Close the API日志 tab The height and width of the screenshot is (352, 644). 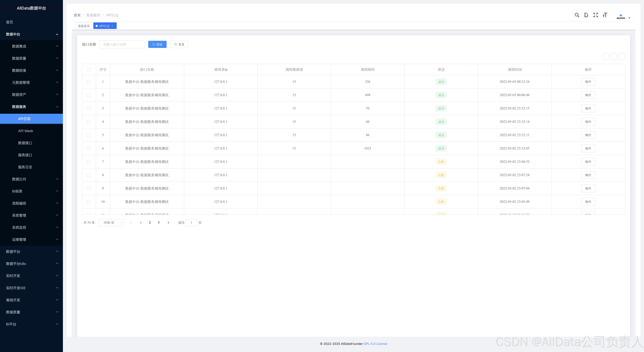(x=112, y=26)
